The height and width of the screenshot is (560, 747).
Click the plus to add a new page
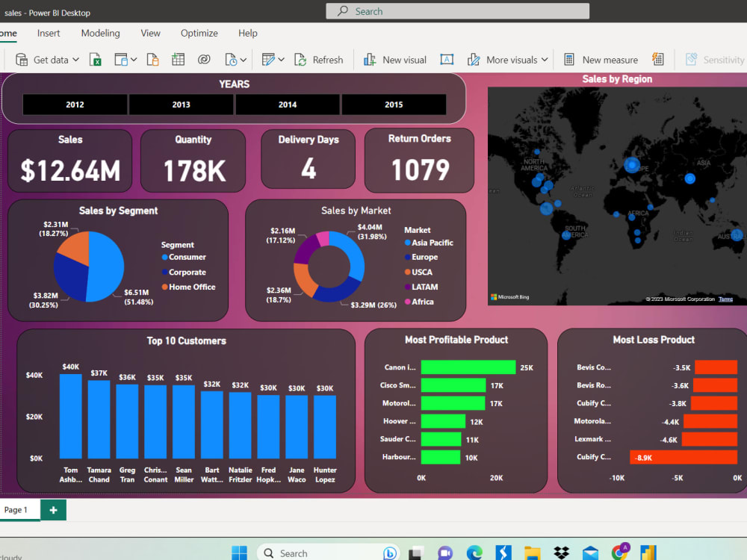click(x=52, y=509)
